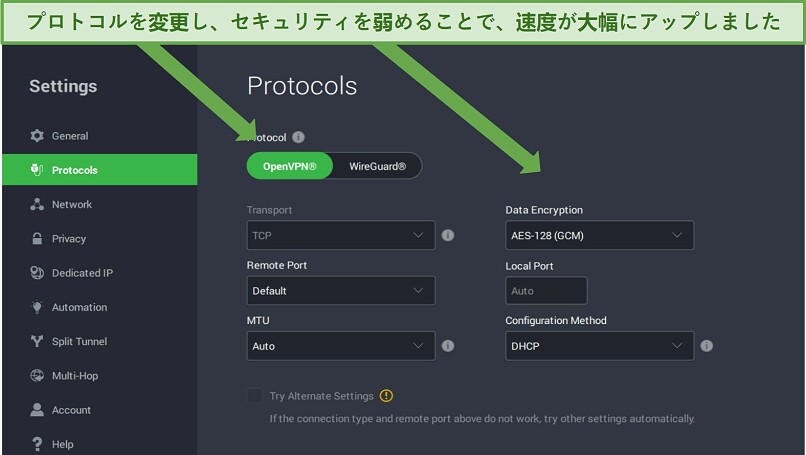Click the Data Encryption label
This screenshot has height=455, width=806.
tap(544, 210)
